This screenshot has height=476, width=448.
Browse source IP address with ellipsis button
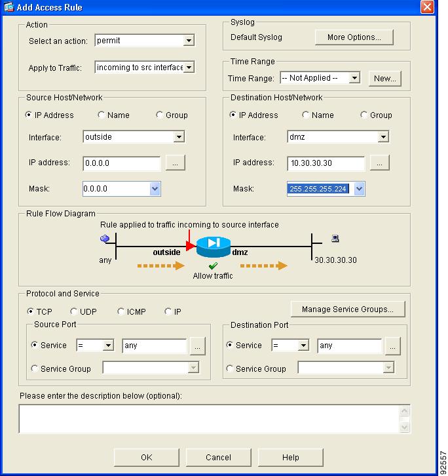175,163
